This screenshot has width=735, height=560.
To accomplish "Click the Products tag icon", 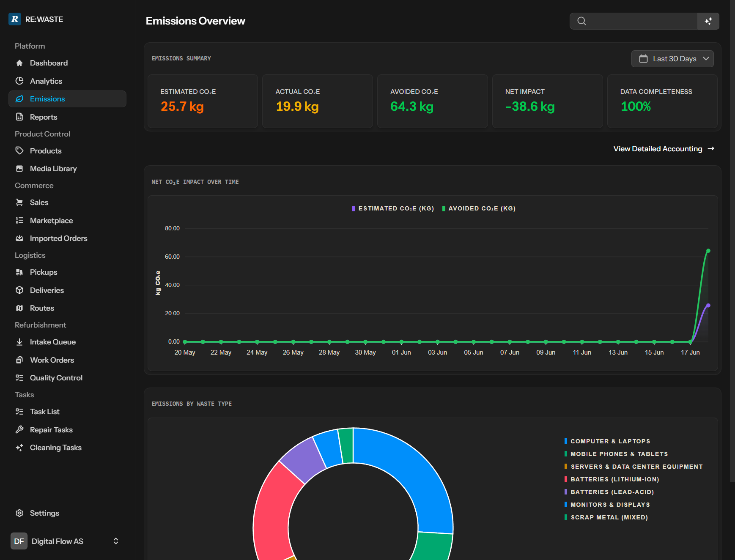I will (19, 150).
